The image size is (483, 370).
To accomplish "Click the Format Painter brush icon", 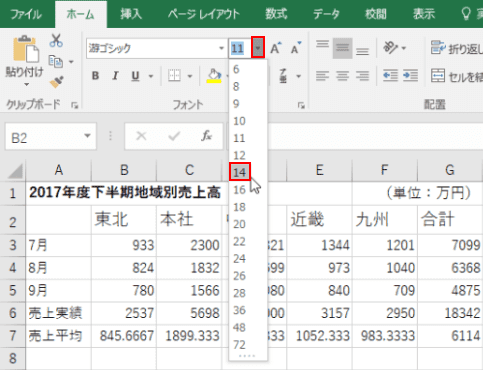I will pyautogui.click(x=56, y=82).
